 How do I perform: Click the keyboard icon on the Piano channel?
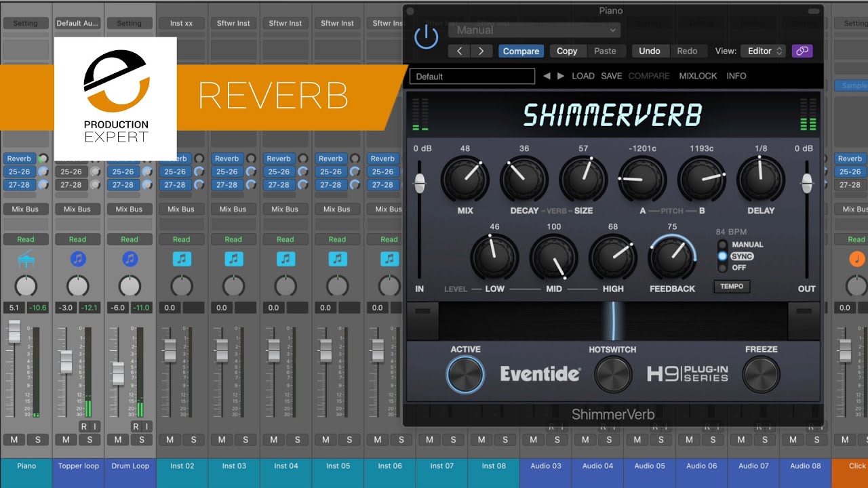pos(26,258)
